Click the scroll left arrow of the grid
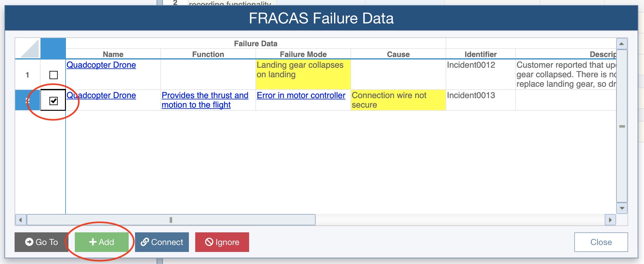 click(21, 220)
